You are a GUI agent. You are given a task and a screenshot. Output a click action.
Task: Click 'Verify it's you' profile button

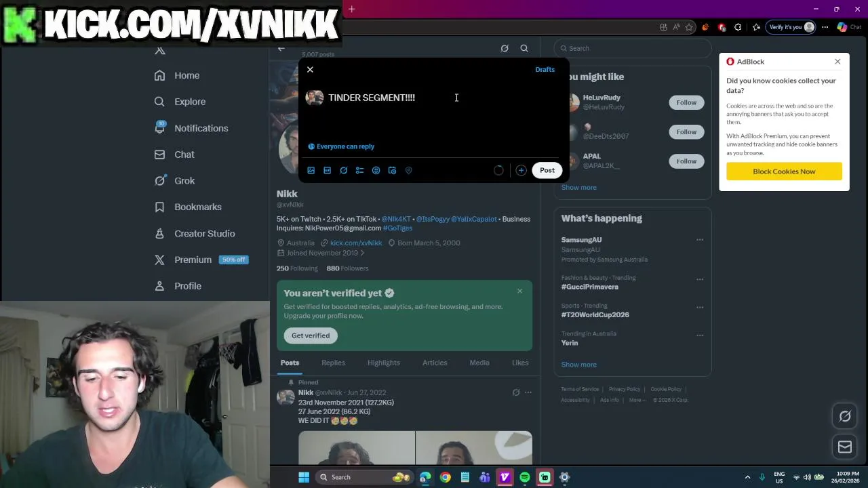(x=791, y=27)
